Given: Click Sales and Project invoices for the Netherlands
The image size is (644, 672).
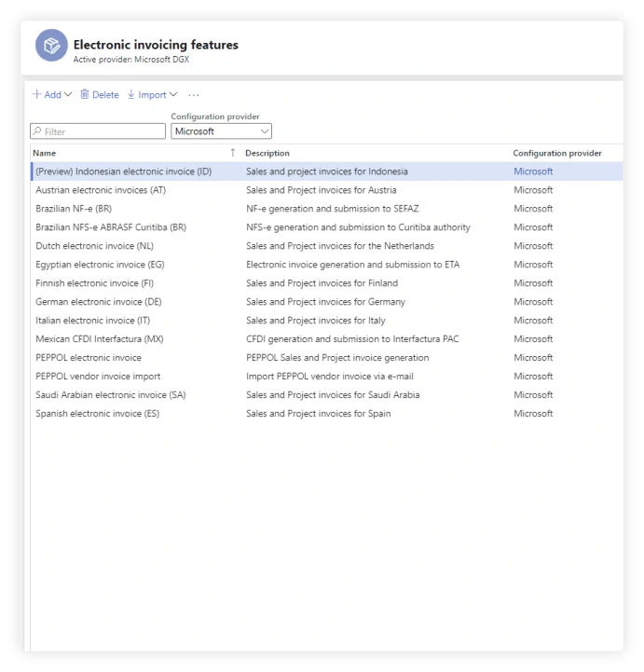Looking at the screenshot, I should click(x=340, y=246).
